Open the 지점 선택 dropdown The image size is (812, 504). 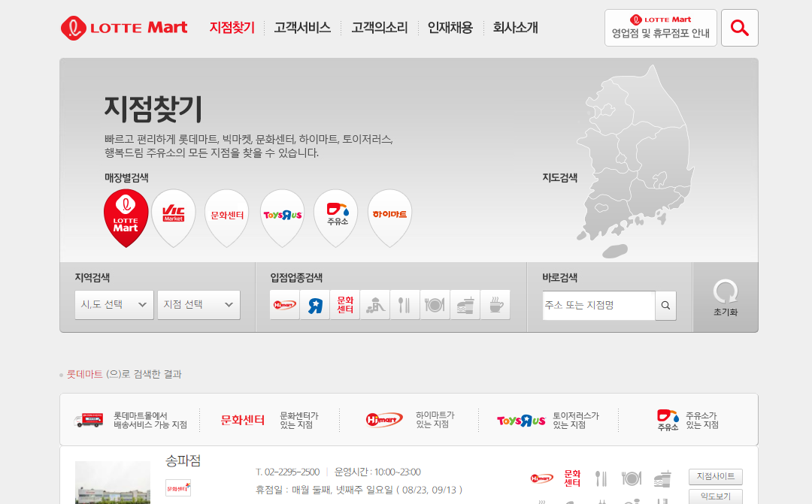click(x=198, y=305)
